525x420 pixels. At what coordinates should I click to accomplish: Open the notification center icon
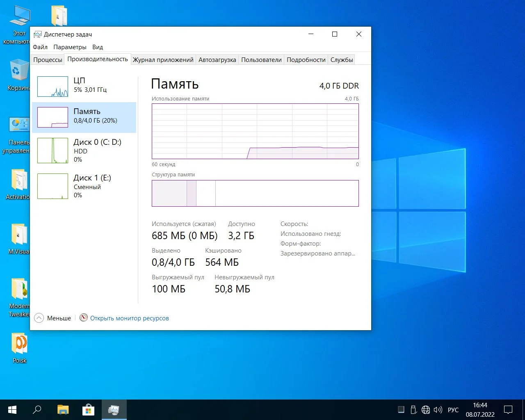[x=508, y=410]
